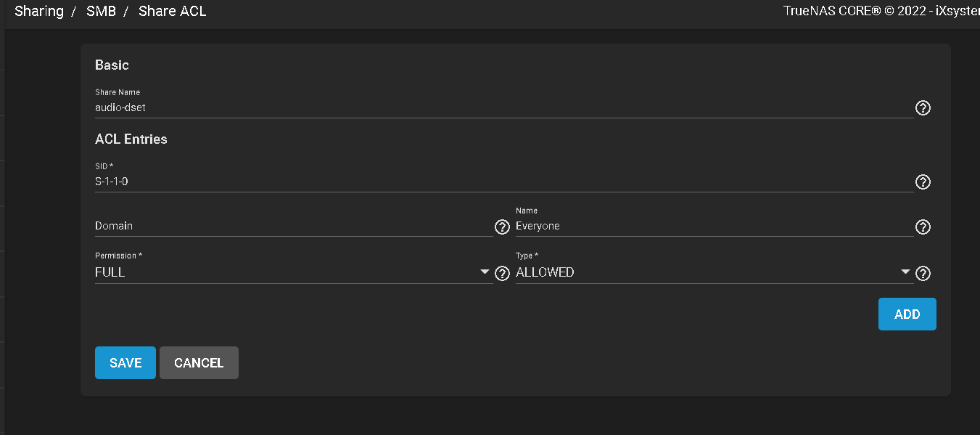Show help for the SID field
The image size is (980, 435).
(923, 182)
